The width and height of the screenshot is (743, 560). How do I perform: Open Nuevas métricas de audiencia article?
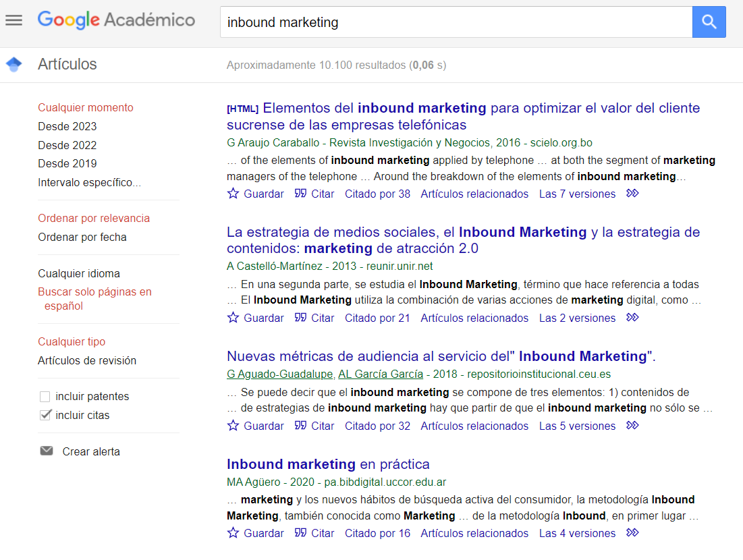(441, 356)
